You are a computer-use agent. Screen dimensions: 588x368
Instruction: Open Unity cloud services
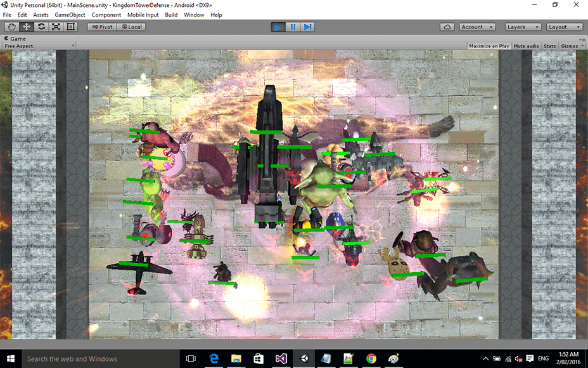[x=447, y=27]
